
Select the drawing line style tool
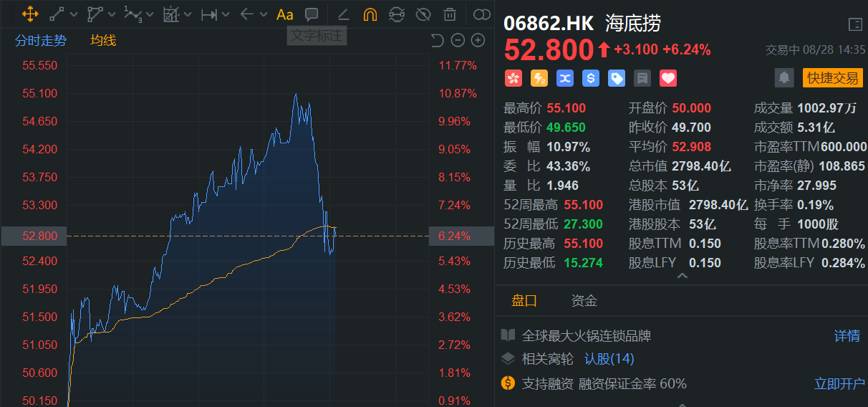[x=343, y=14]
